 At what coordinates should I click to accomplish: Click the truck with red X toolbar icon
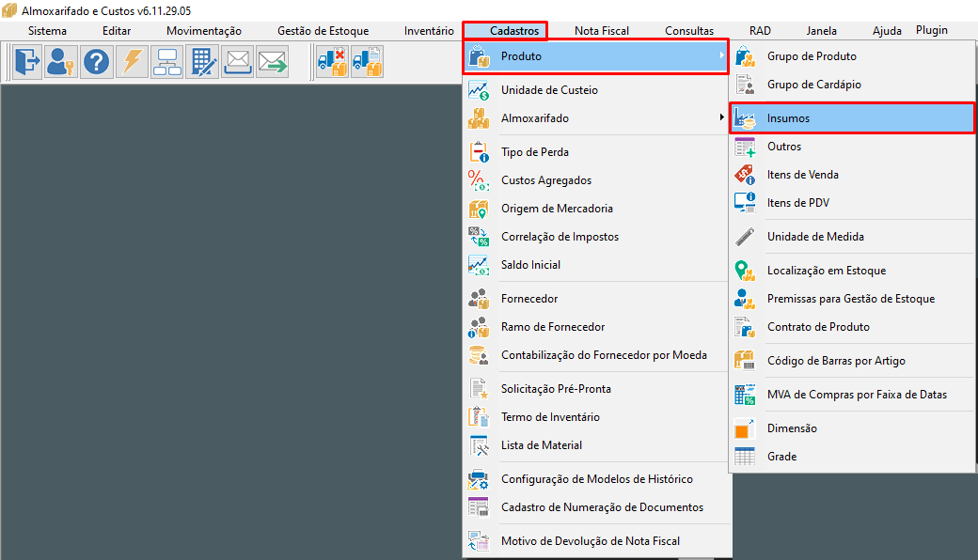click(332, 62)
